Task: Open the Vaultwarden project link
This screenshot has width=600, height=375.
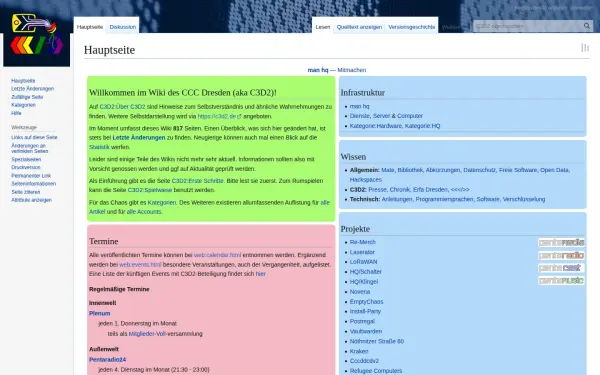Action: click(366, 331)
